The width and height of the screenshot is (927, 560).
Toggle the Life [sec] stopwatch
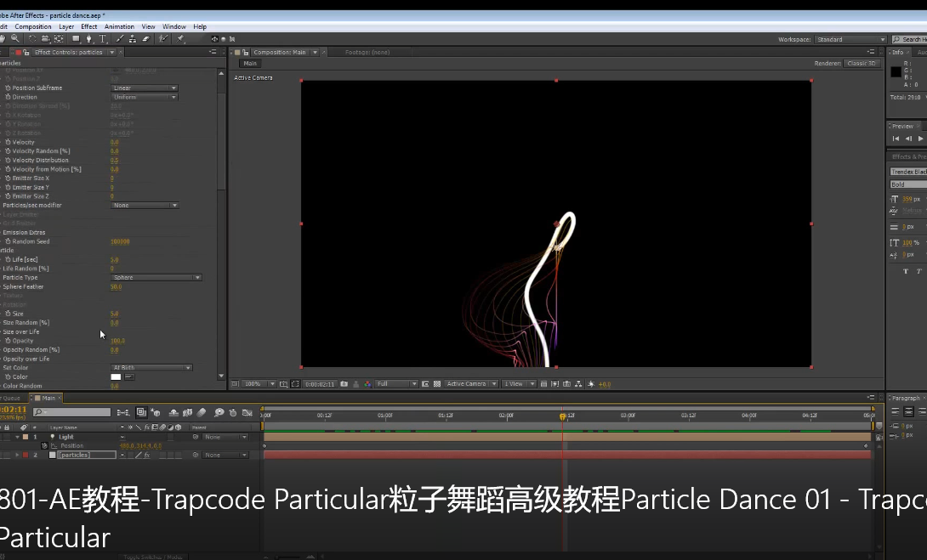pyautogui.click(x=8, y=259)
